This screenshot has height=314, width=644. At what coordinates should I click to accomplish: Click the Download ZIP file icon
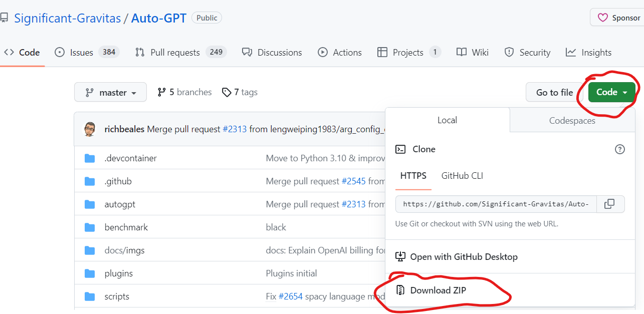(x=400, y=290)
